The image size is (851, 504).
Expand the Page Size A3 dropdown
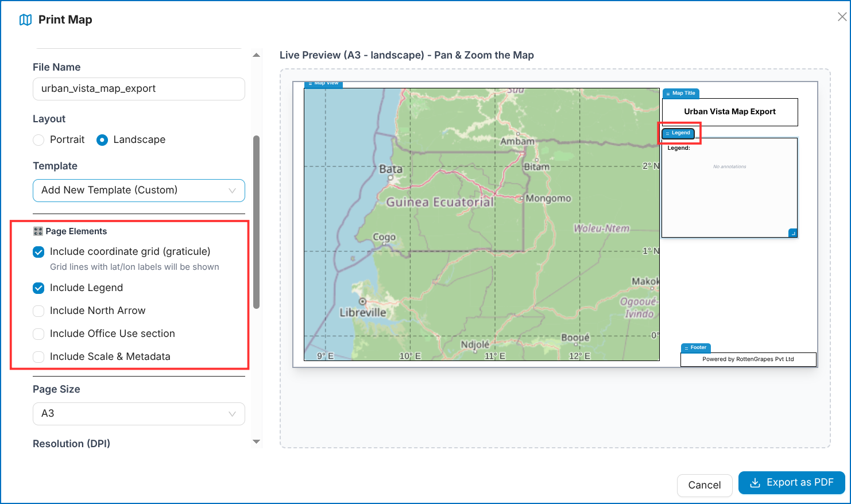[x=139, y=414]
